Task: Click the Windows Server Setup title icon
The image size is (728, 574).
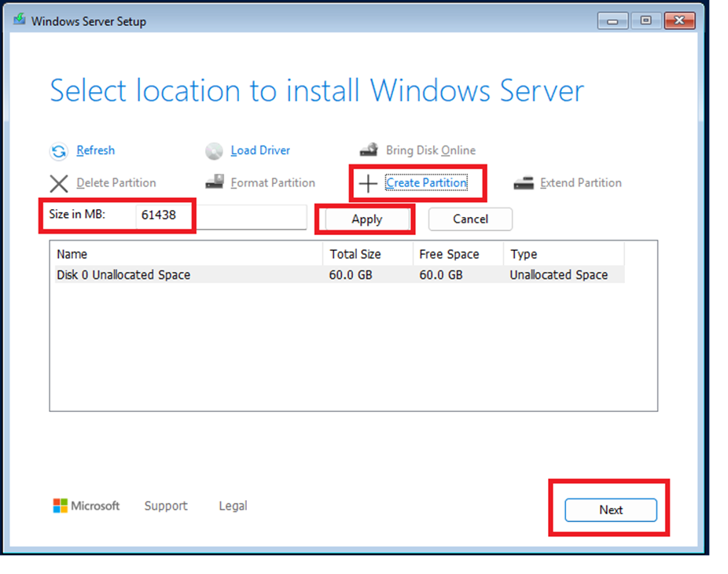Action: 19,20
